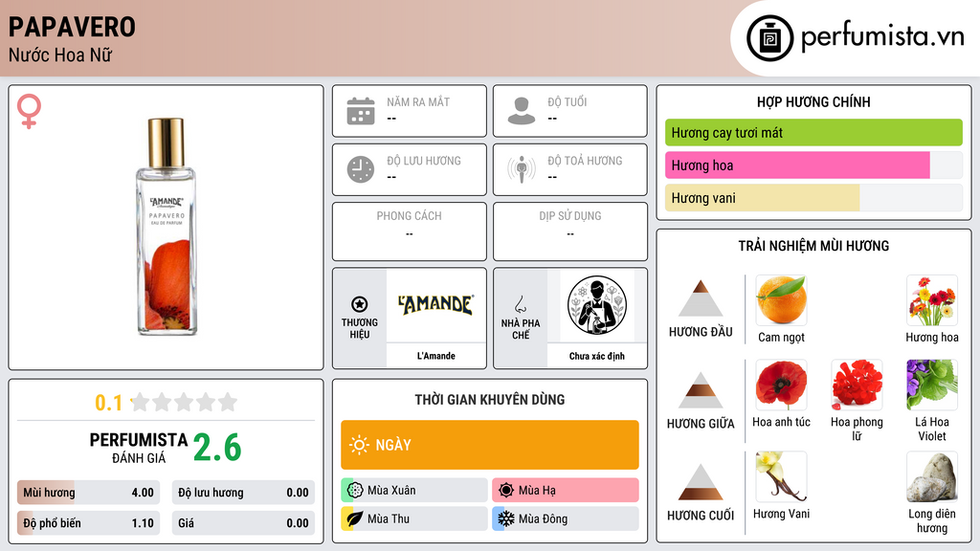
Task: Click the L'Amande brand name label
Action: 436,356
